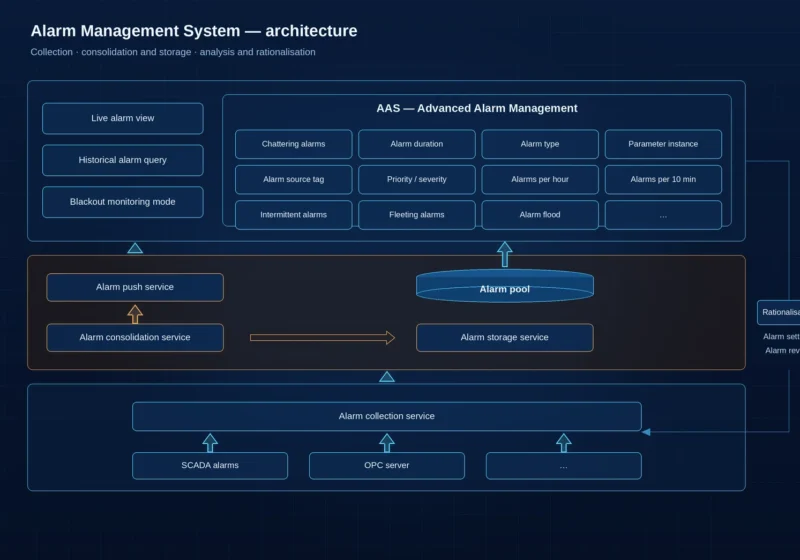Select the Alarms per hour tile
This screenshot has height=560, width=800.
540,180
